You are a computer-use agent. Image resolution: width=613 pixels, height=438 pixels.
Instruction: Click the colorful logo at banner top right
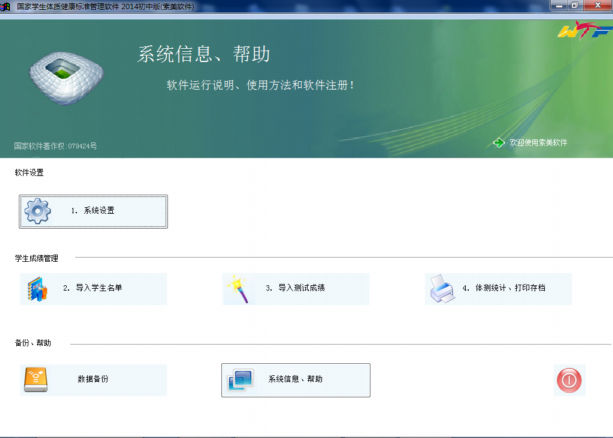(x=585, y=30)
